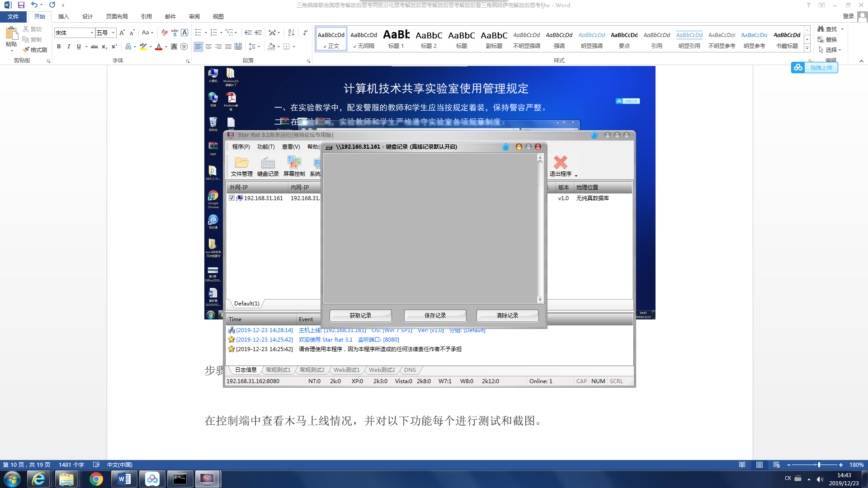The width and height of the screenshot is (868, 488).
Task: Click the sort A-Z icon
Action: tap(291, 33)
